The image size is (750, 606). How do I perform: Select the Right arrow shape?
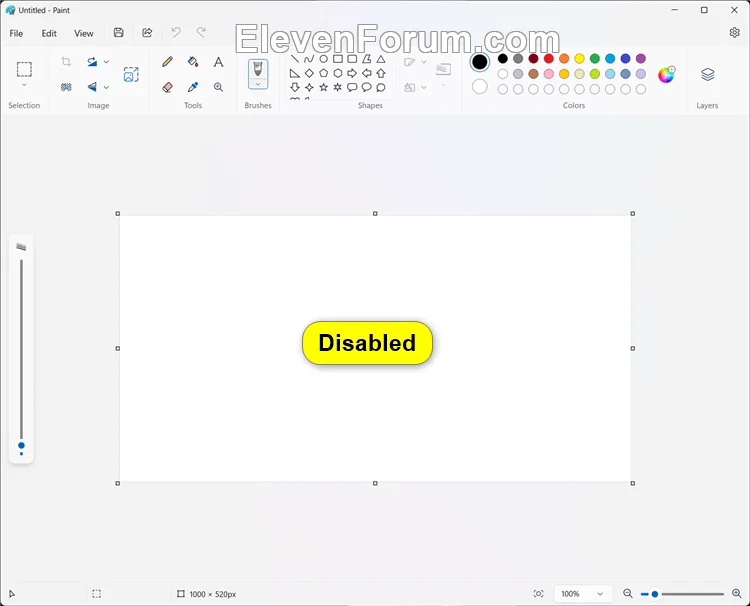[352, 73]
